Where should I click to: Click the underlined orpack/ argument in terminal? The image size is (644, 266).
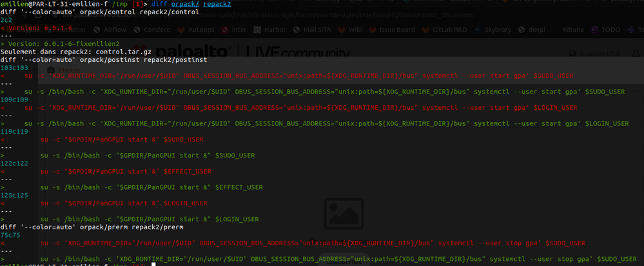[185, 5]
